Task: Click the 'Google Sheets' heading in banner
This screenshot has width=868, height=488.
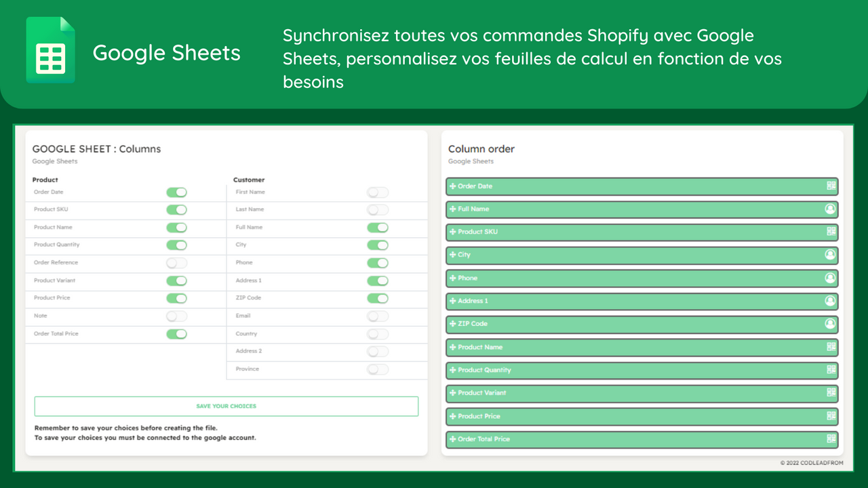Action: tap(167, 53)
